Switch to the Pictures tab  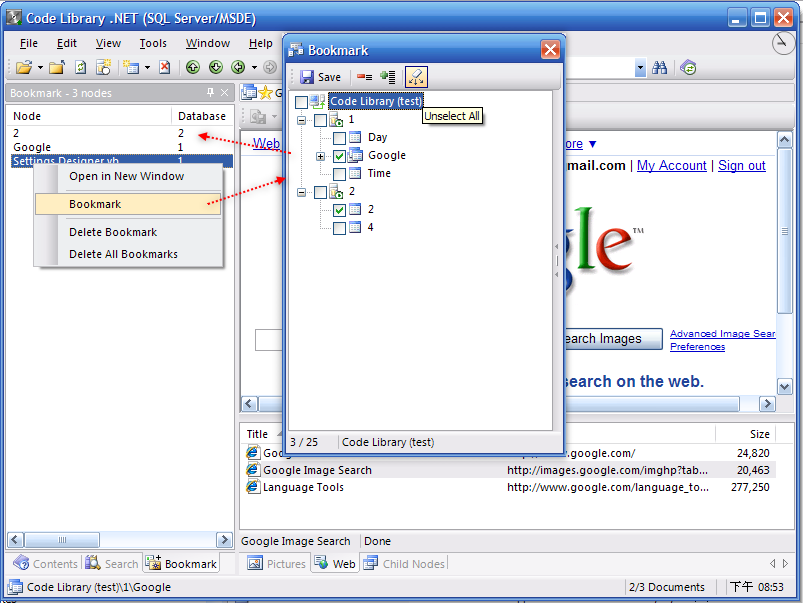277,564
